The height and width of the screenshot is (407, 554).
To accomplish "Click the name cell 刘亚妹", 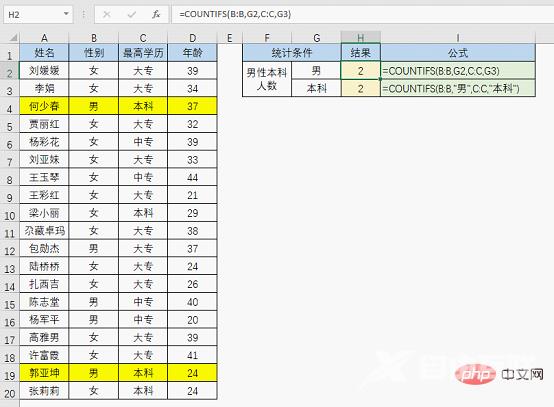I will (44, 159).
